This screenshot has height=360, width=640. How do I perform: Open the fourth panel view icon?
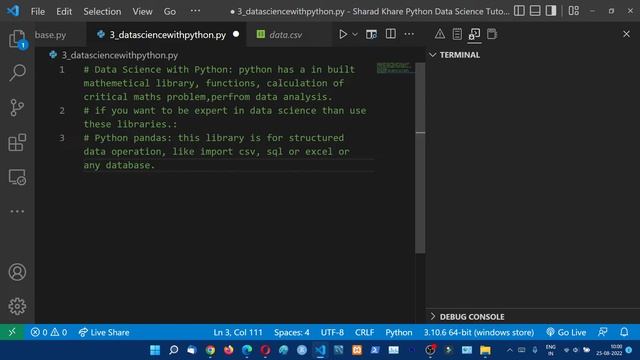click(x=492, y=34)
